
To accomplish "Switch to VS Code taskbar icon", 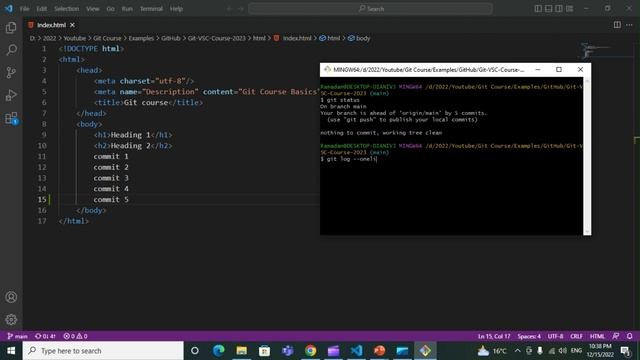I will pos(356,351).
